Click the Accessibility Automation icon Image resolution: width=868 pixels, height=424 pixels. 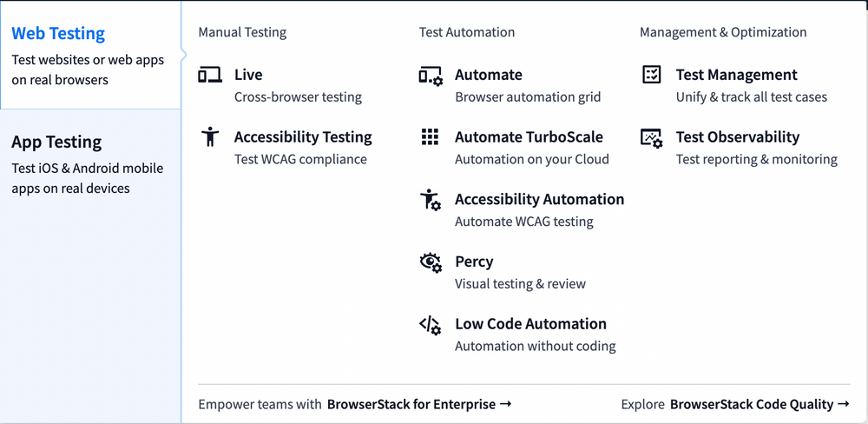coord(431,200)
